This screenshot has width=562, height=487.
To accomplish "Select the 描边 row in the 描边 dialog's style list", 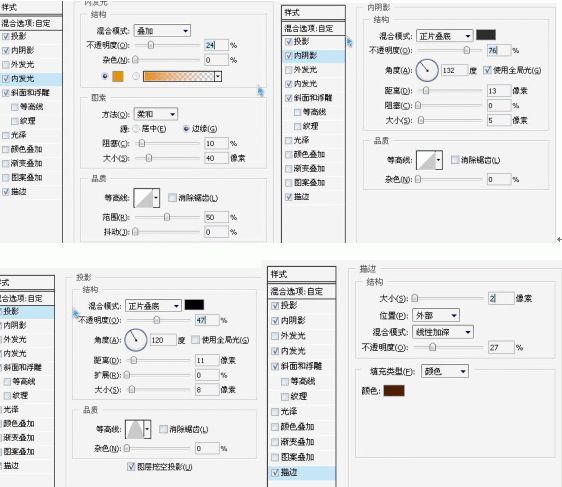I will [302, 472].
